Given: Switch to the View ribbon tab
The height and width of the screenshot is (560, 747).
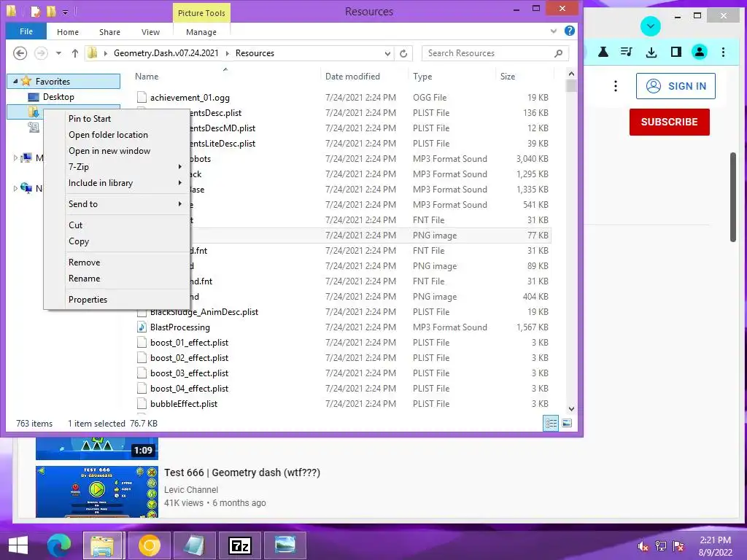Looking at the screenshot, I should [150, 32].
